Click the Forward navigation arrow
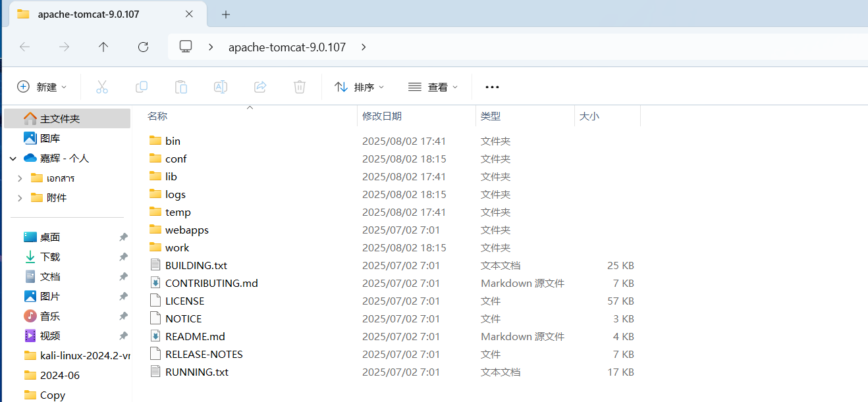868x402 pixels. tap(64, 47)
